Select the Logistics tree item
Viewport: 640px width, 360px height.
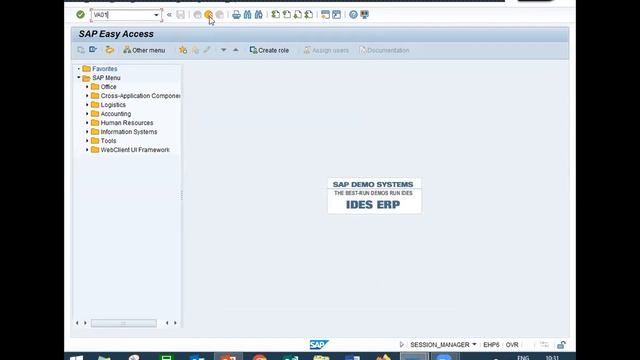point(113,104)
